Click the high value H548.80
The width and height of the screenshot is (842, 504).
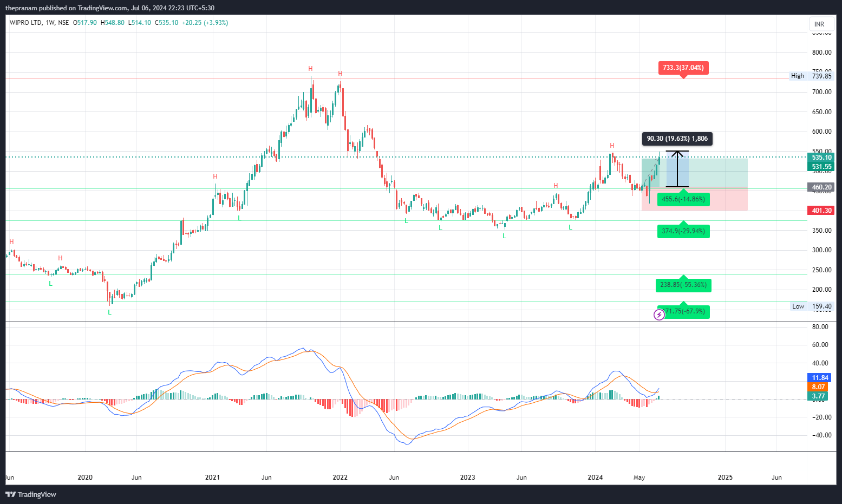click(113, 23)
